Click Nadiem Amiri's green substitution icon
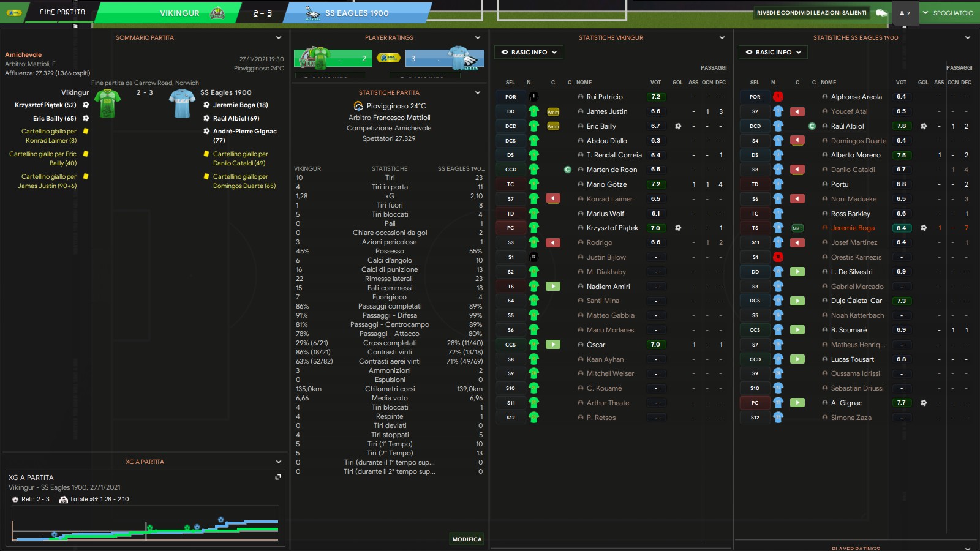 553,286
